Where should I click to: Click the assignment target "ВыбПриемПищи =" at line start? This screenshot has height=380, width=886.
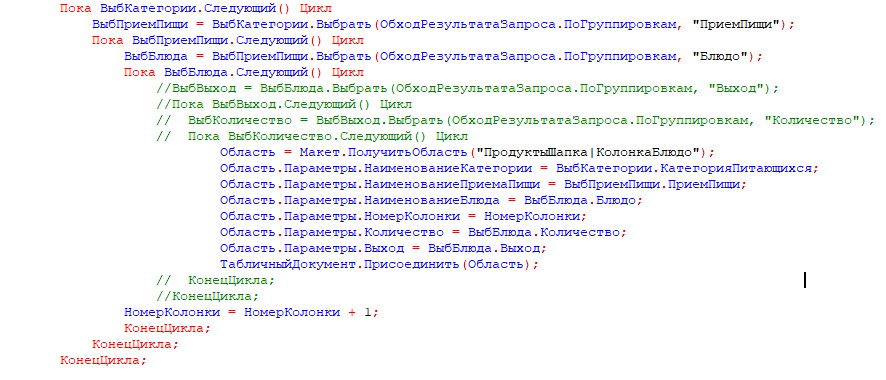[148, 25]
